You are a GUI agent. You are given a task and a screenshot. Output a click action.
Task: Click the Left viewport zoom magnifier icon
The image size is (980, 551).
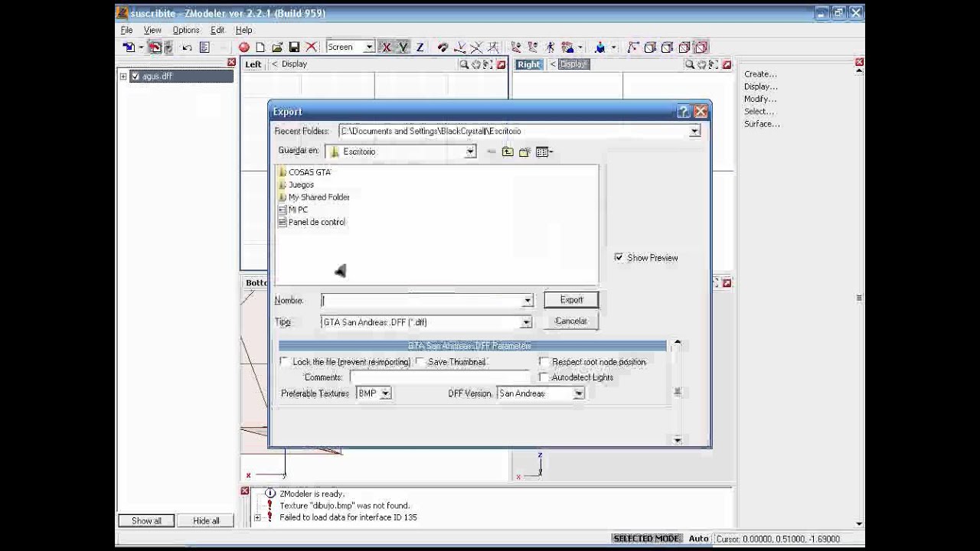464,64
